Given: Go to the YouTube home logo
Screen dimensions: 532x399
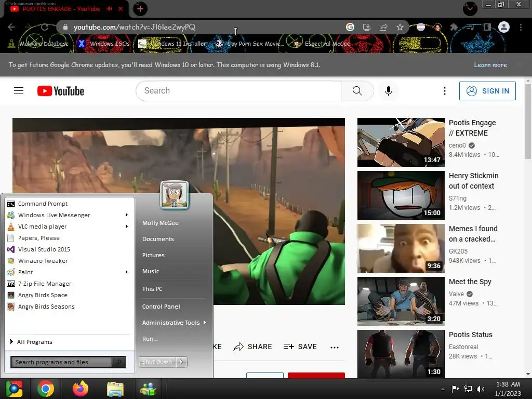Looking at the screenshot, I should pos(61,91).
